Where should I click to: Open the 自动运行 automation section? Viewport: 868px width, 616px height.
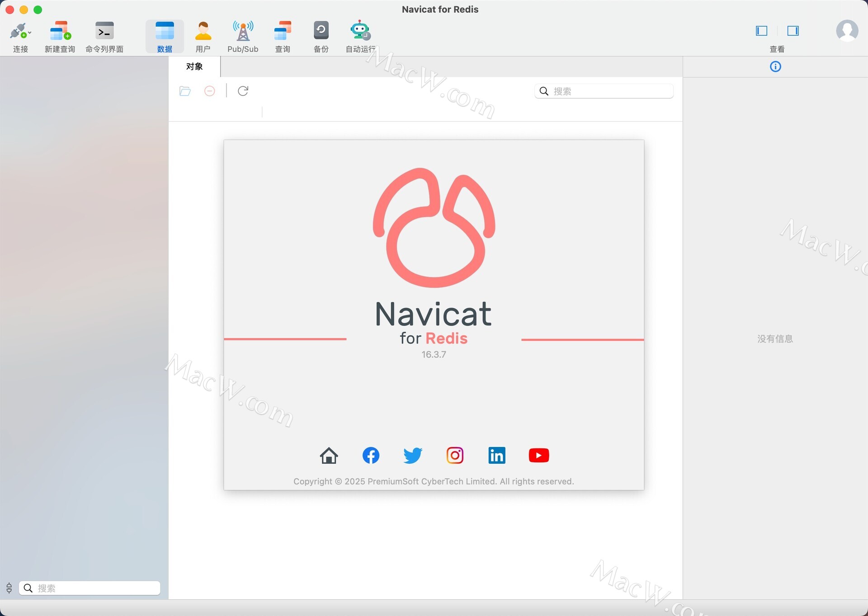(x=360, y=37)
